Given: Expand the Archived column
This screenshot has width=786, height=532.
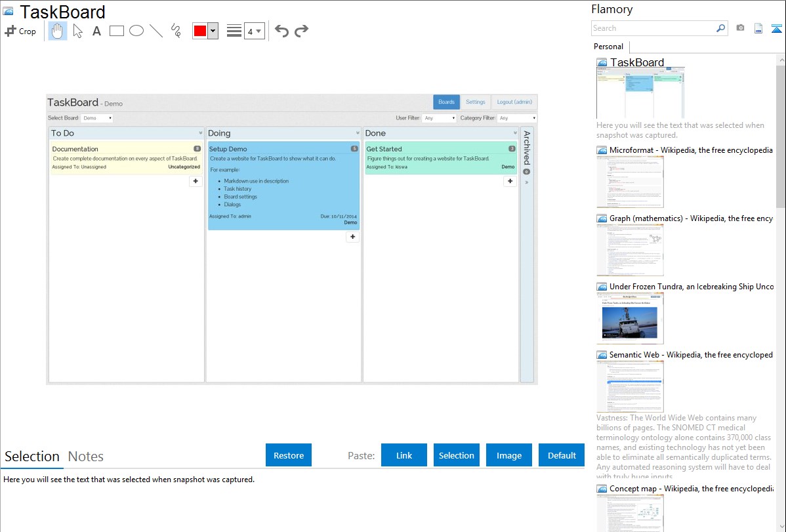Looking at the screenshot, I should 527,182.
